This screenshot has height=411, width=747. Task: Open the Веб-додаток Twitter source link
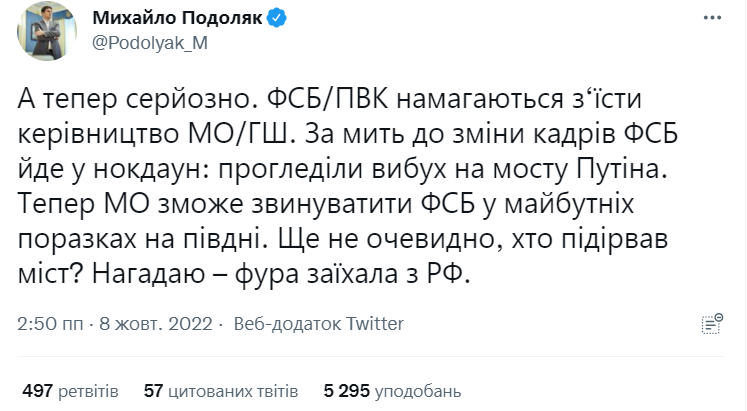tap(319, 324)
